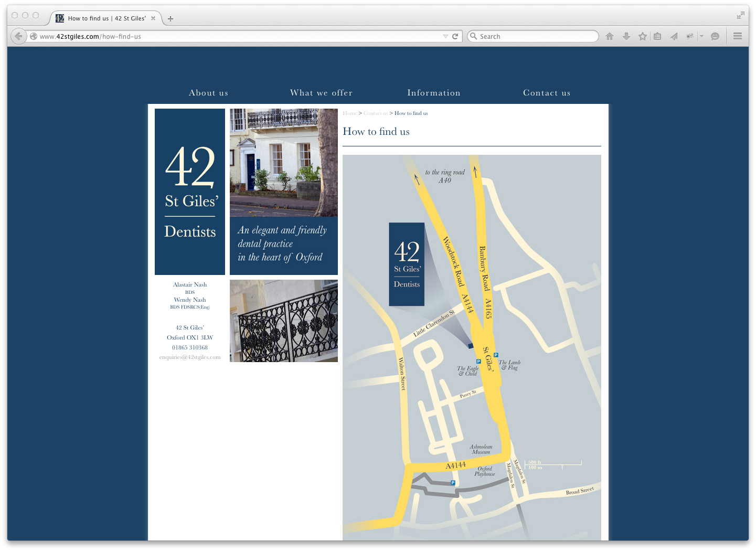
Task: Reload the page with the refresh icon
Action: [455, 36]
